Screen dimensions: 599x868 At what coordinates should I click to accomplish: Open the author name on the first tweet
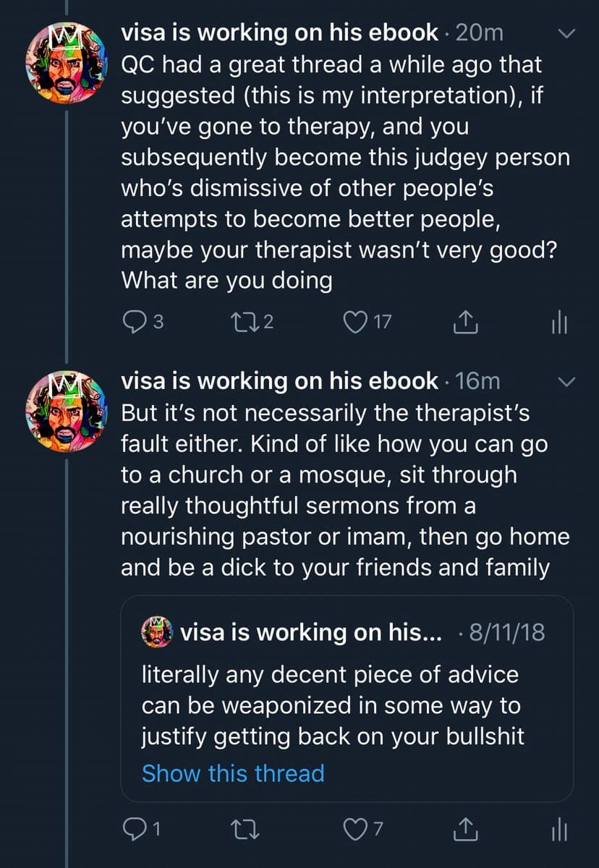280,33
